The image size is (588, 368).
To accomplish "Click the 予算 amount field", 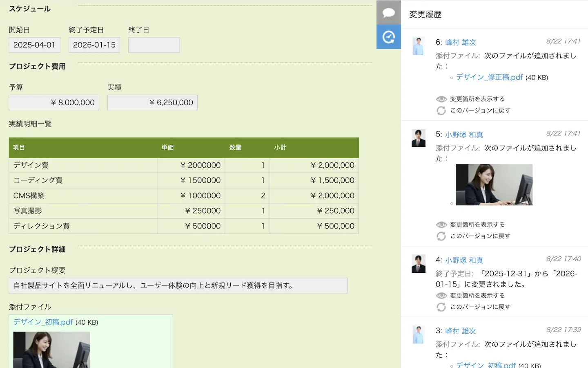I will pyautogui.click(x=54, y=103).
